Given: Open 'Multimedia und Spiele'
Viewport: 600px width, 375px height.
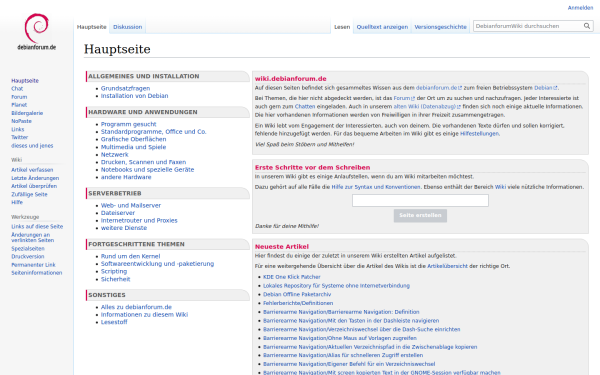Looking at the screenshot, I should [134, 147].
